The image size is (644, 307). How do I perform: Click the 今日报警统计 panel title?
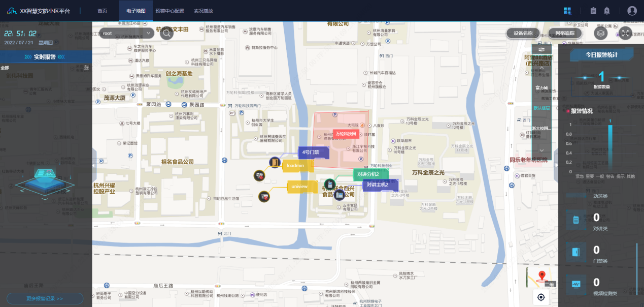[x=601, y=54]
